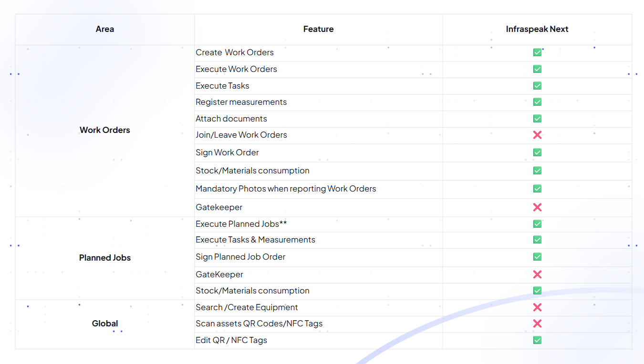Click the red X for Join/Leave Work Orders
The image size is (644, 364).
click(537, 135)
